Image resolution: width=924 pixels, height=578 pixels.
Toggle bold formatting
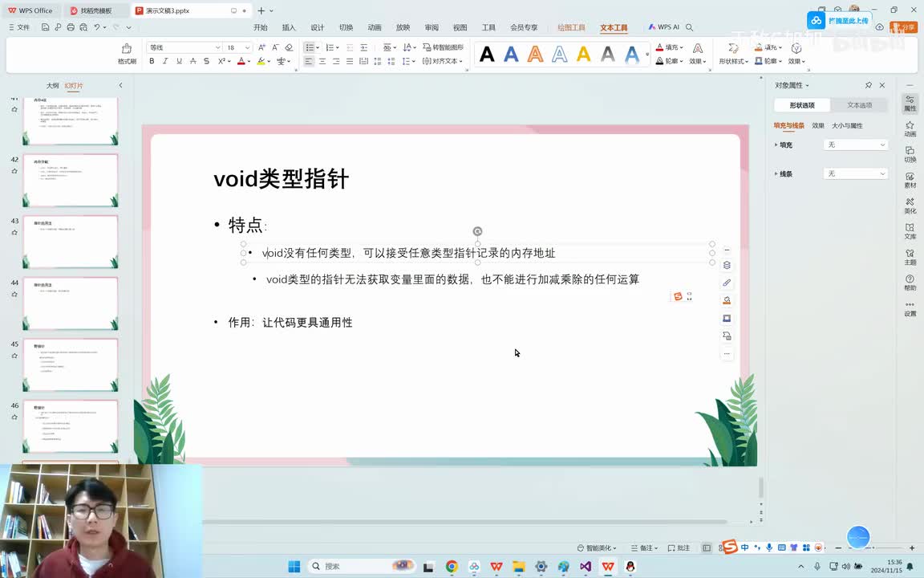(x=152, y=61)
